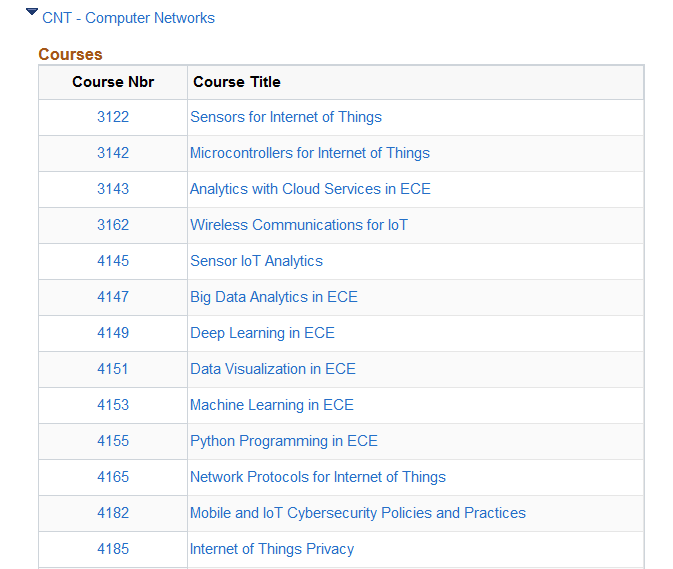Image resolution: width=673 pixels, height=569 pixels.
Task: Open Wireless Communications for IoT course
Action: pyautogui.click(x=298, y=225)
